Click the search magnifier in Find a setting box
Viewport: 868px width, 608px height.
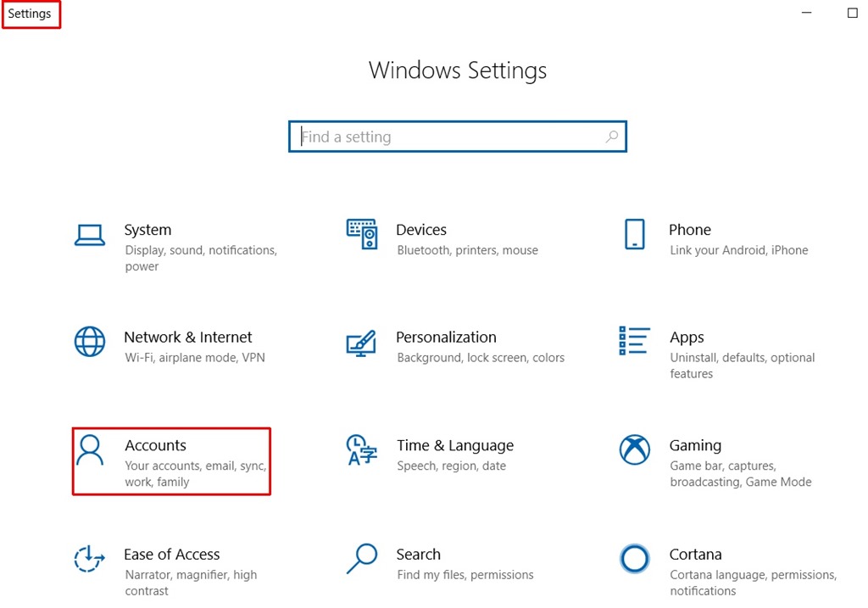point(611,137)
